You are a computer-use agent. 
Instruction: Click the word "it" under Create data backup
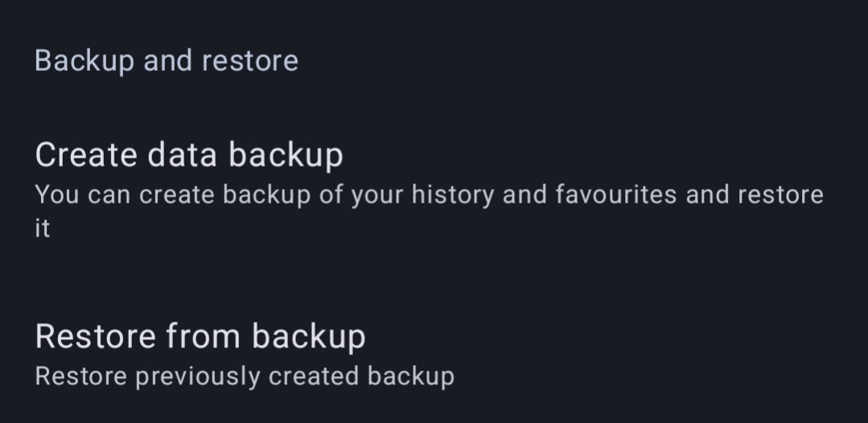tap(43, 229)
